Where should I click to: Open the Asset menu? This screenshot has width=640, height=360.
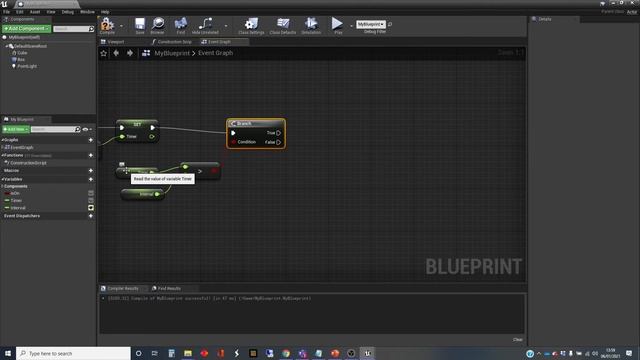pyautogui.click(x=35, y=12)
